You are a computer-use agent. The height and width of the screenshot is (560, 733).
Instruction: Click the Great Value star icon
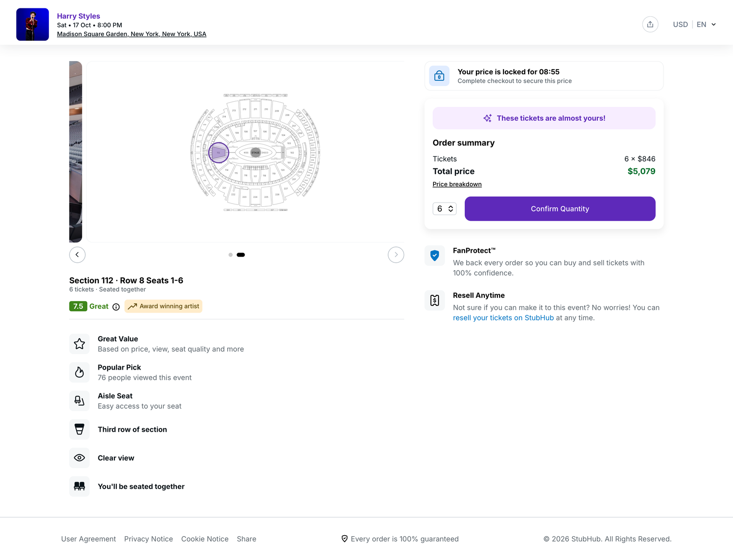(79, 344)
